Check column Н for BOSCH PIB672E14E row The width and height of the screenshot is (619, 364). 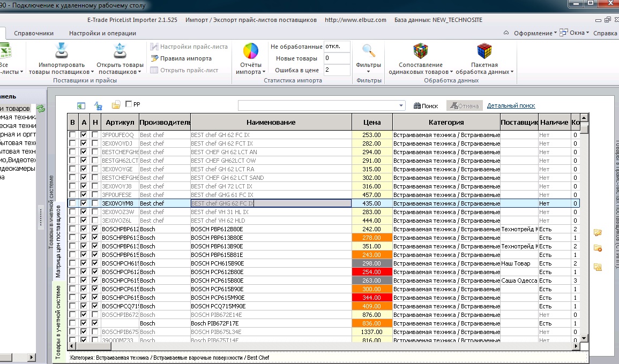pyautogui.click(x=95, y=315)
